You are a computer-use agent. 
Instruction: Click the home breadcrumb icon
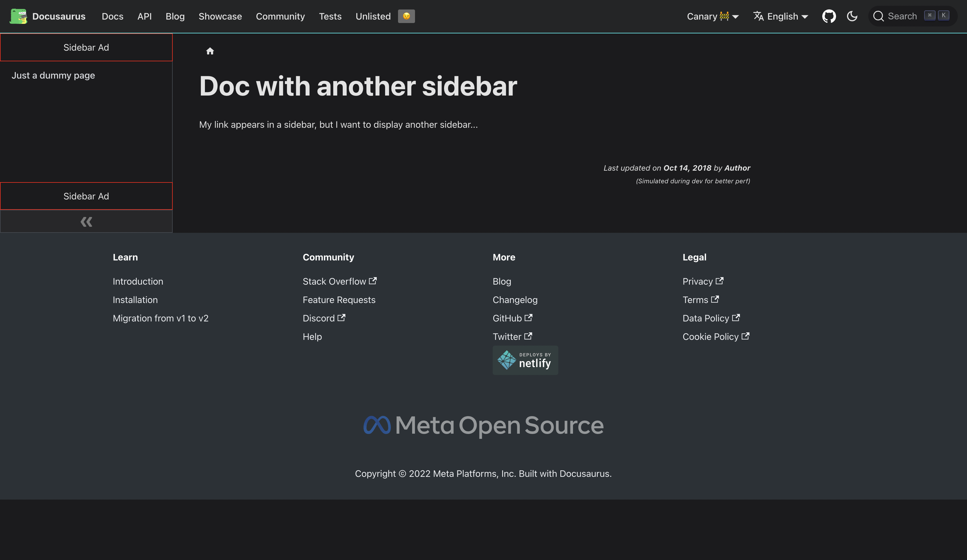click(210, 51)
